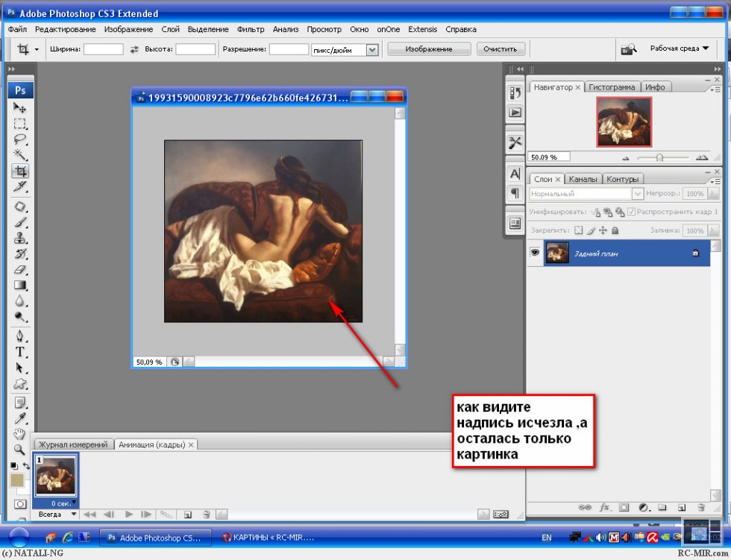Play the animation
Viewport: 731px width, 560px height.
point(128,515)
